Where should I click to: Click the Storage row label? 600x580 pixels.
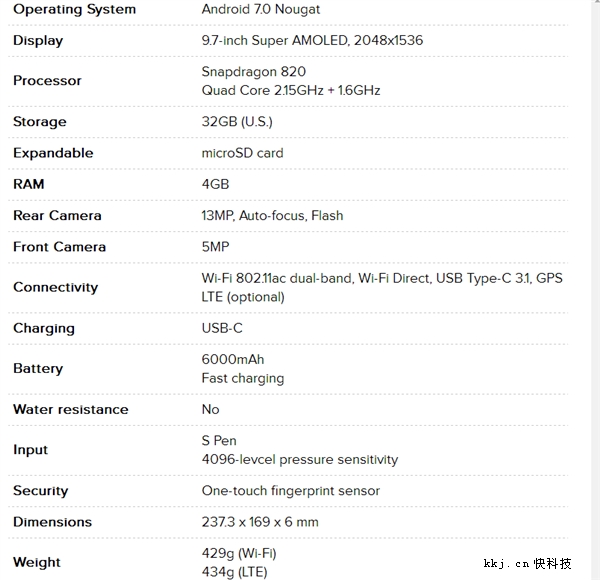[x=40, y=121]
